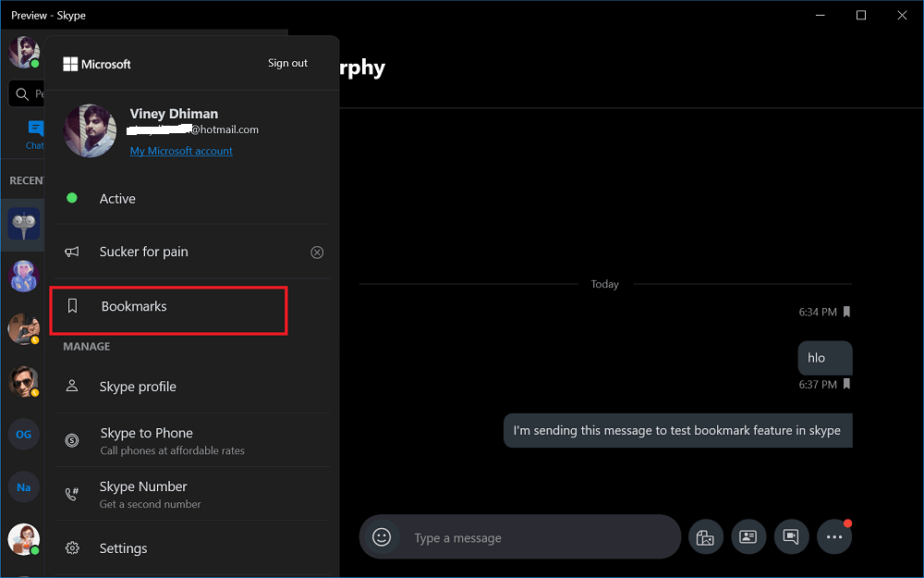The image size is (924, 578).
Task: Open the glasses-woman avatar conversation at bottom
Action: click(24, 539)
